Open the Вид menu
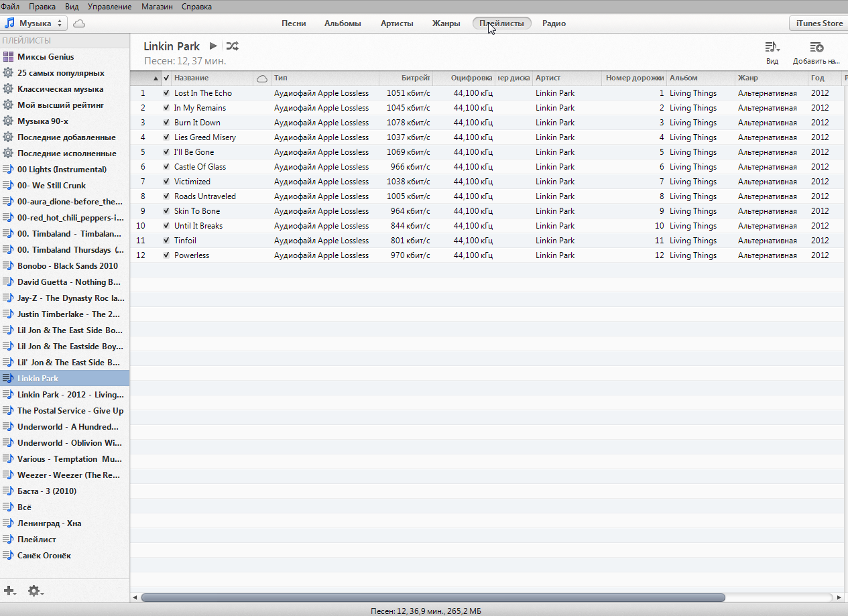 pyautogui.click(x=72, y=7)
